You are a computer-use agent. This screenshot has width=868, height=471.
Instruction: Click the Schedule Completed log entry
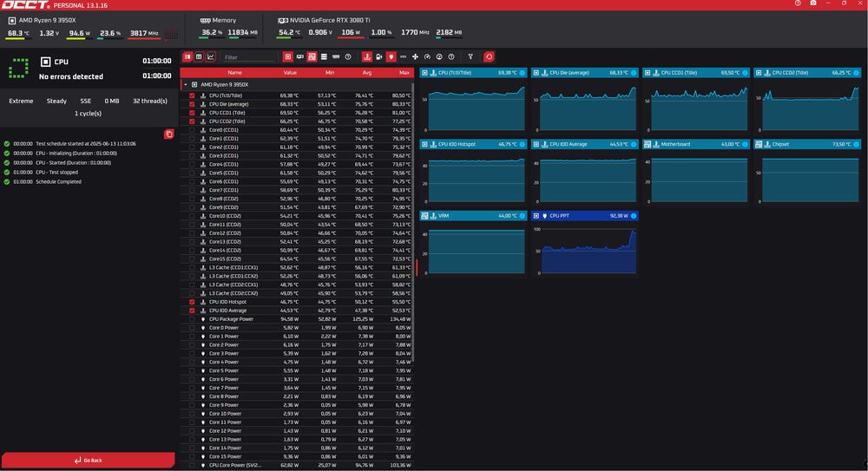point(59,181)
